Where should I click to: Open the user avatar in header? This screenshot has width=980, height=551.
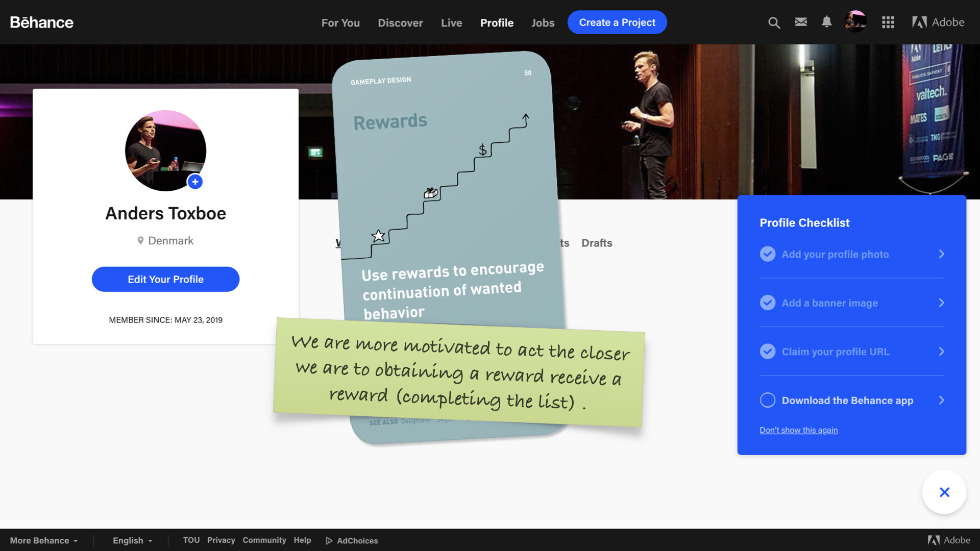coord(855,22)
